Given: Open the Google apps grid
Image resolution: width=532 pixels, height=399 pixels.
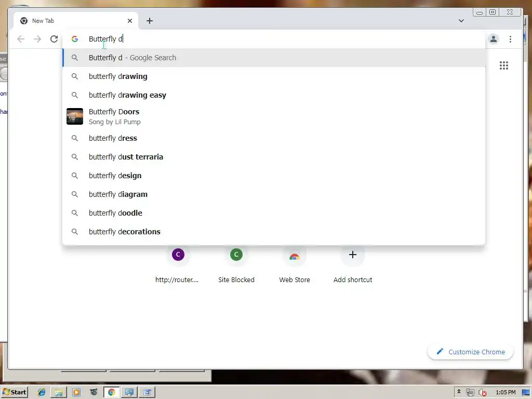Looking at the screenshot, I should 504,65.
